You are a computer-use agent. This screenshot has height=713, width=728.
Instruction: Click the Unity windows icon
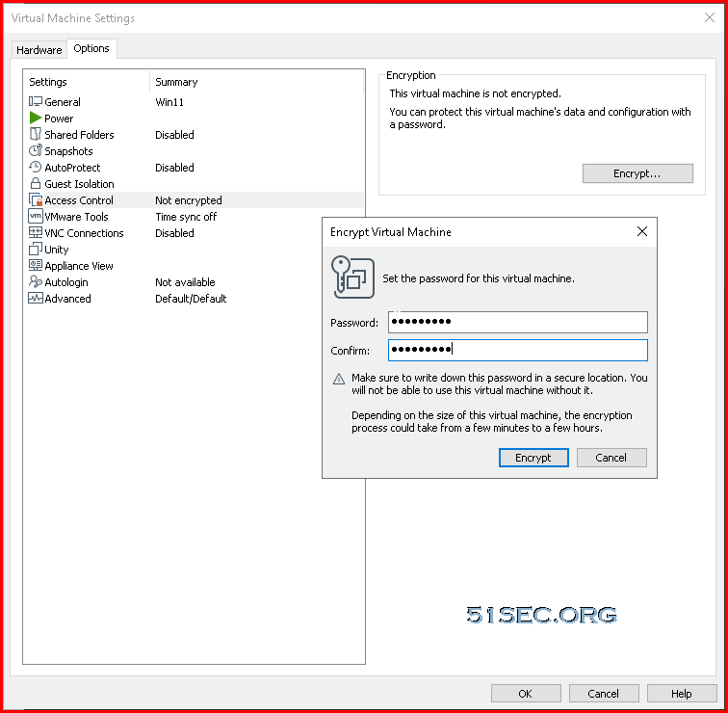tap(36, 249)
